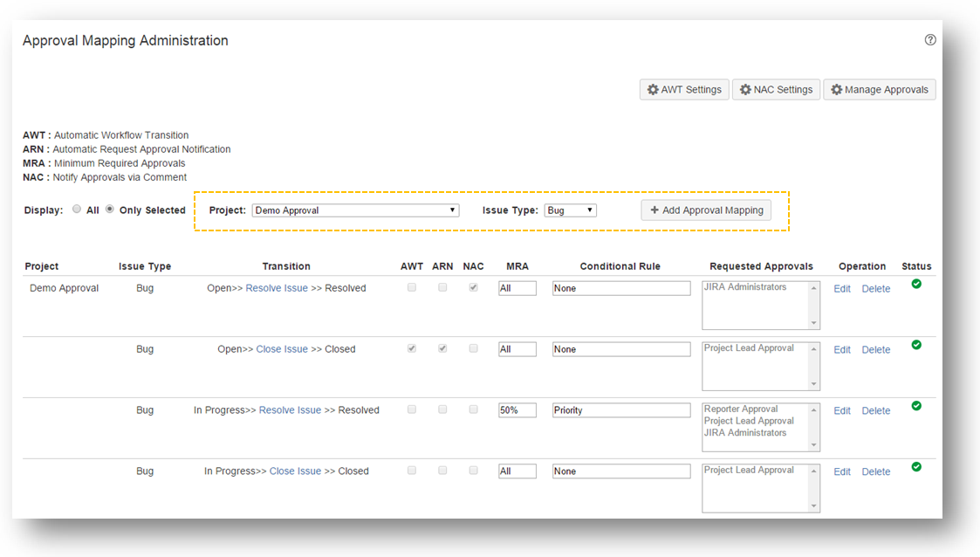The width and height of the screenshot is (980, 557).
Task: Click the Conditional Rule field showing Priority
Action: [x=620, y=410]
